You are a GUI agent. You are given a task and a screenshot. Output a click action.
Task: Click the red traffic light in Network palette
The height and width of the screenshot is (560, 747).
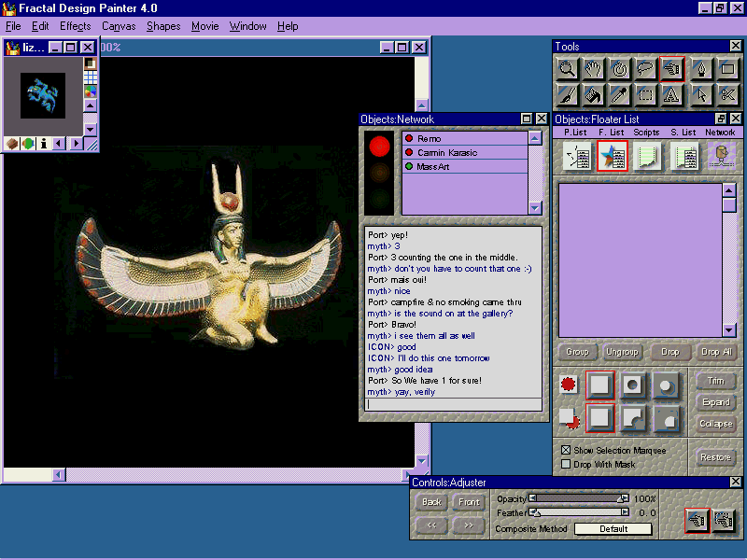click(x=379, y=147)
